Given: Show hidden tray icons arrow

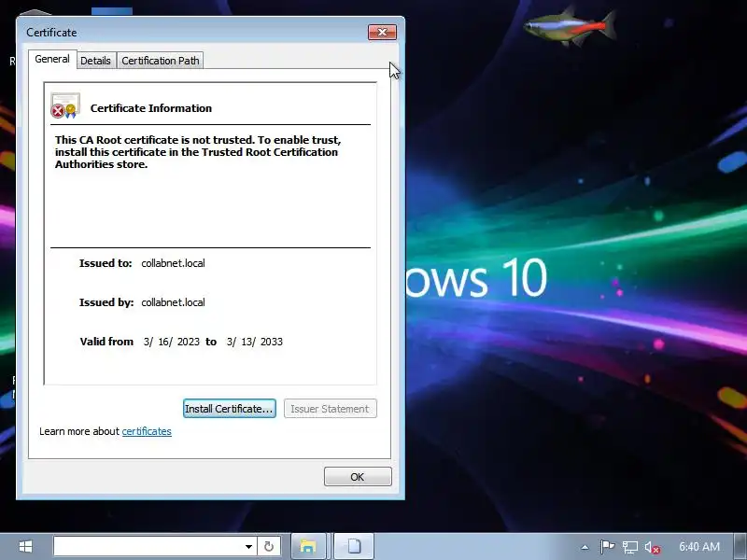Looking at the screenshot, I should pos(585,547).
